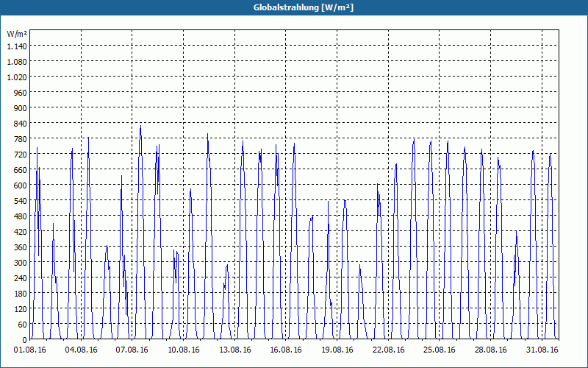This screenshot has width=588, height=368.
Task: Click the 1.140 y-axis label
Action: pos(17,46)
